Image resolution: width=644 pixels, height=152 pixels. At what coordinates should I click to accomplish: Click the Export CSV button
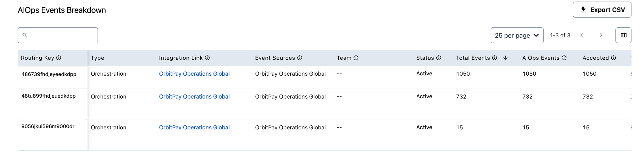[x=602, y=10]
